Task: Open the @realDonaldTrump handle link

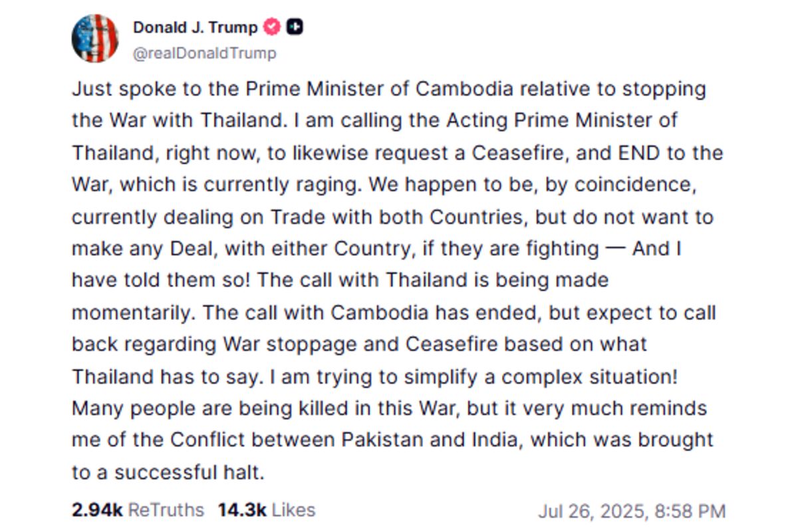Action: tap(204, 53)
